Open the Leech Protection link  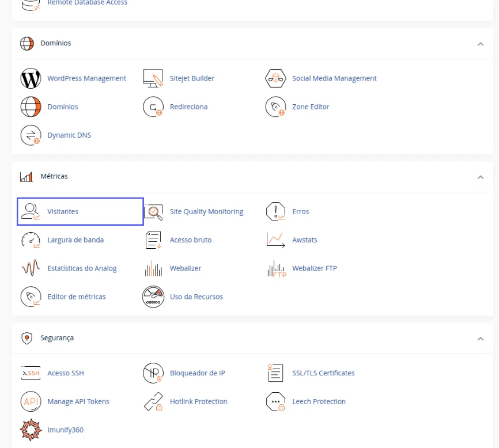319,401
